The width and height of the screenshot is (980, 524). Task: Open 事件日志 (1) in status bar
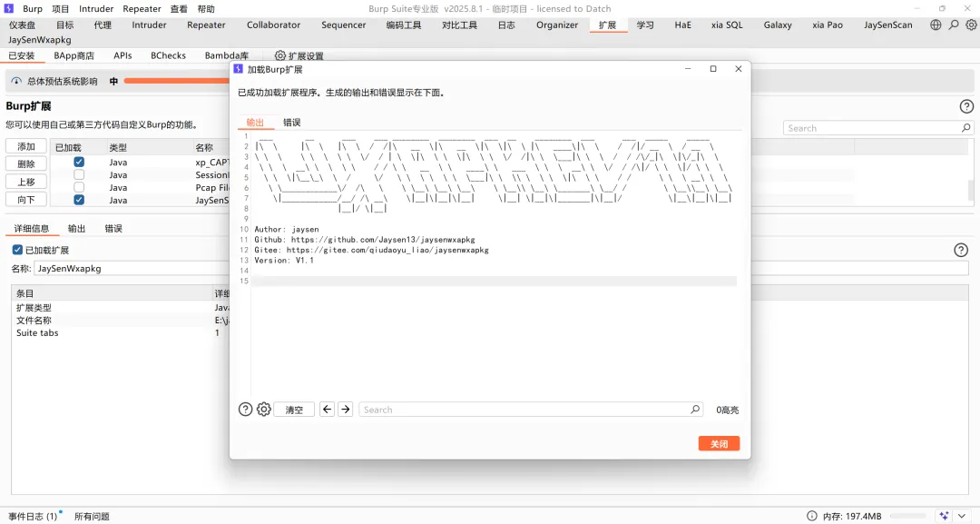(33, 516)
